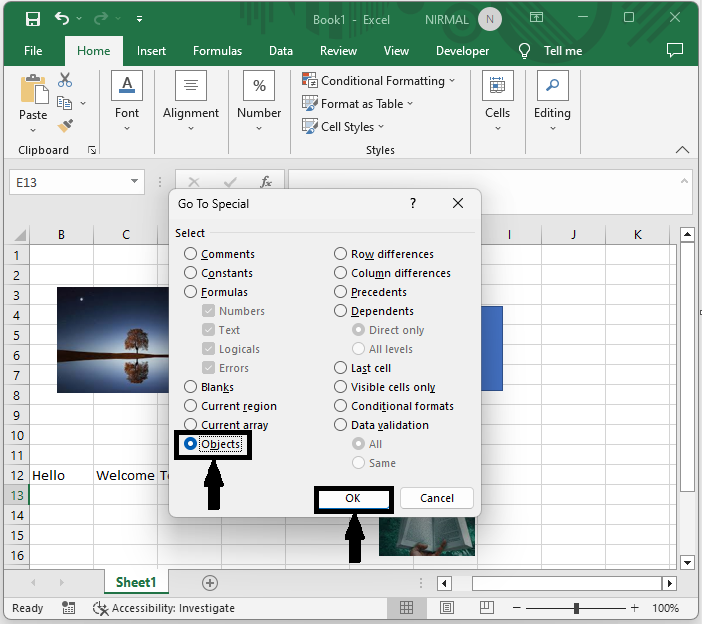Click the zoom slider handle
Screen dimensions: 702x624
tap(577, 608)
